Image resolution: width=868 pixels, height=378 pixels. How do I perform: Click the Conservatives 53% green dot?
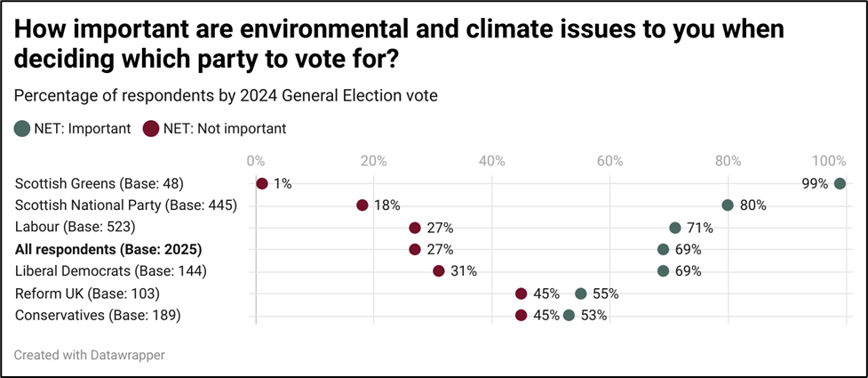click(569, 315)
